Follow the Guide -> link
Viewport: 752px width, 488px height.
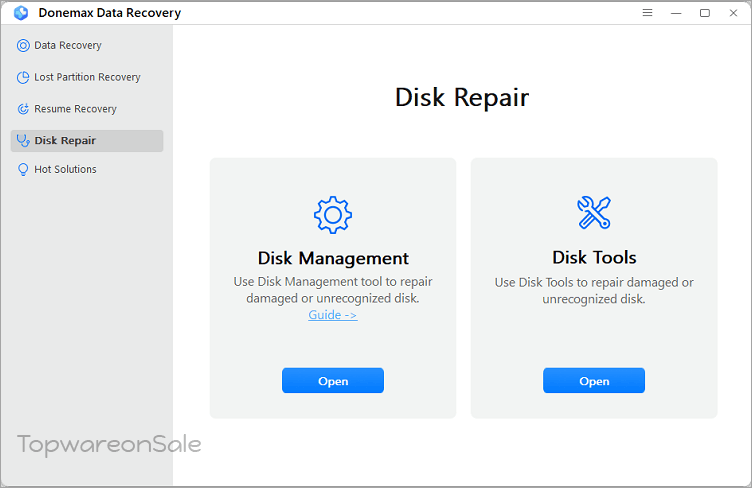pyautogui.click(x=333, y=315)
